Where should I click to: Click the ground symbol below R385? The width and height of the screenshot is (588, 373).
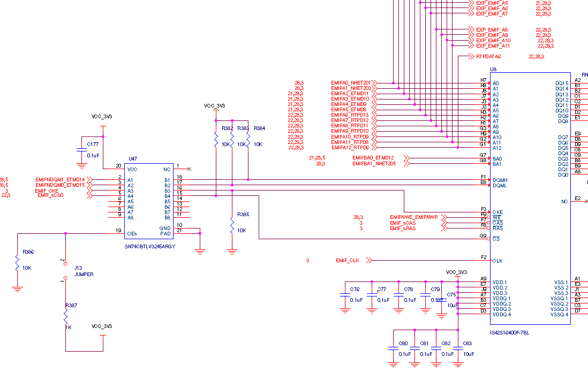(x=232, y=252)
